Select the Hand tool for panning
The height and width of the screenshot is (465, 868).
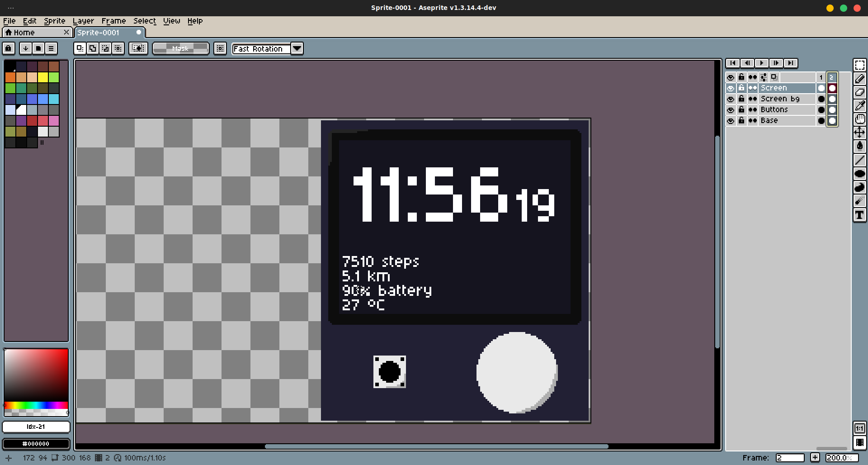pyautogui.click(x=860, y=119)
